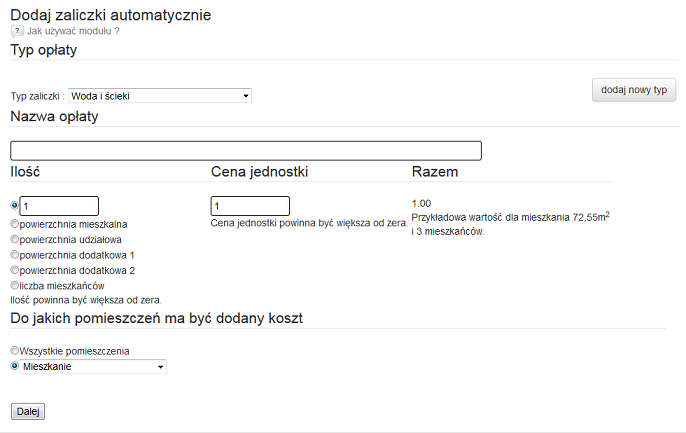Click the 'Cena jednostki' price input

click(x=250, y=206)
